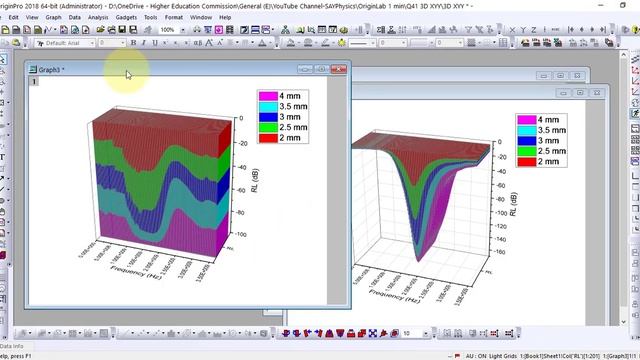Screen dimensions: 640x360
Task: Restore down the OriginPro application window
Action: (x=622, y=6)
